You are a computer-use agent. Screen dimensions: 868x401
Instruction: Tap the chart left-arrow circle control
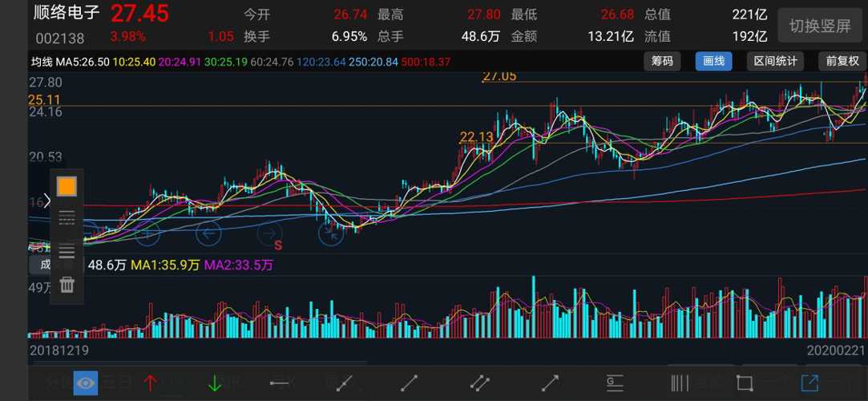pos(208,233)
